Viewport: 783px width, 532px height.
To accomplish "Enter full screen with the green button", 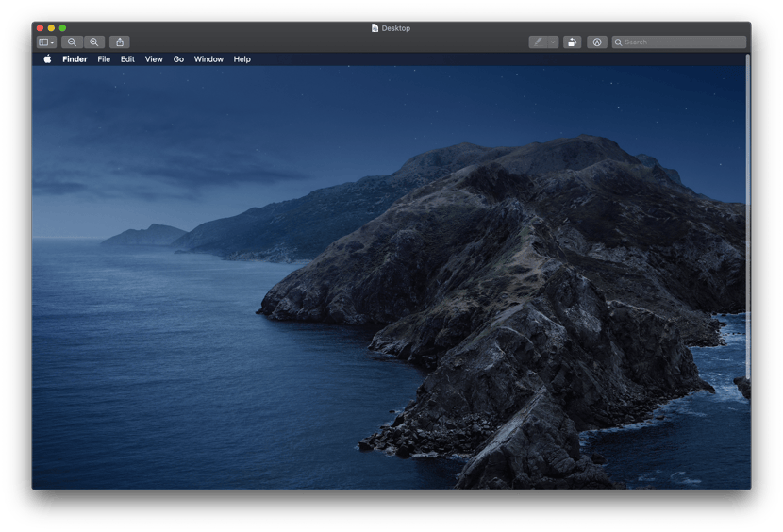I will click(x=62, y=28).
